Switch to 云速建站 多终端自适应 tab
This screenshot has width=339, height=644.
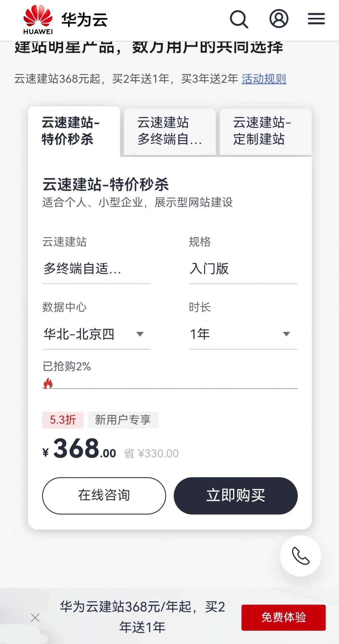(x=170, y=131)
